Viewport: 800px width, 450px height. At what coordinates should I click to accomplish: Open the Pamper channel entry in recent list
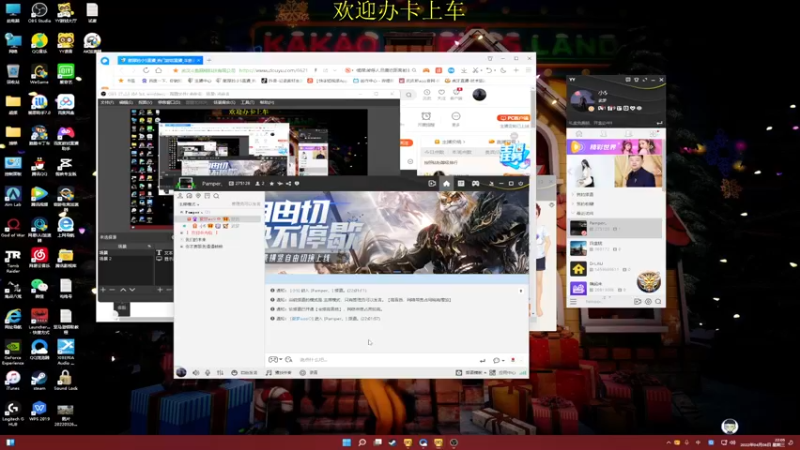coord(615,228)
